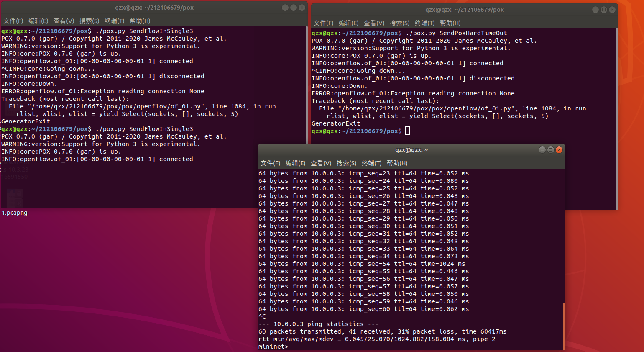Close the ping terminal window
644x352 pixels.
[x=559, y=150]
